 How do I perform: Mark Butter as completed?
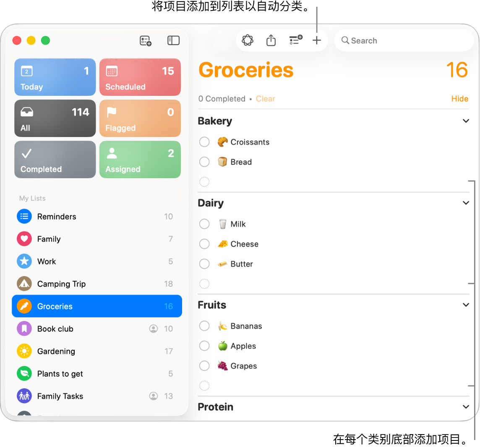(x=204, y=264)
